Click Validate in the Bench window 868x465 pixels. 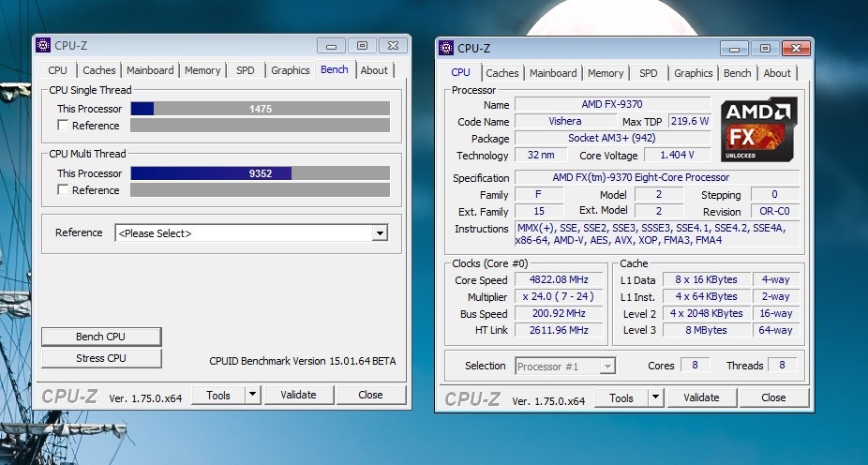[x=298, y=395]
